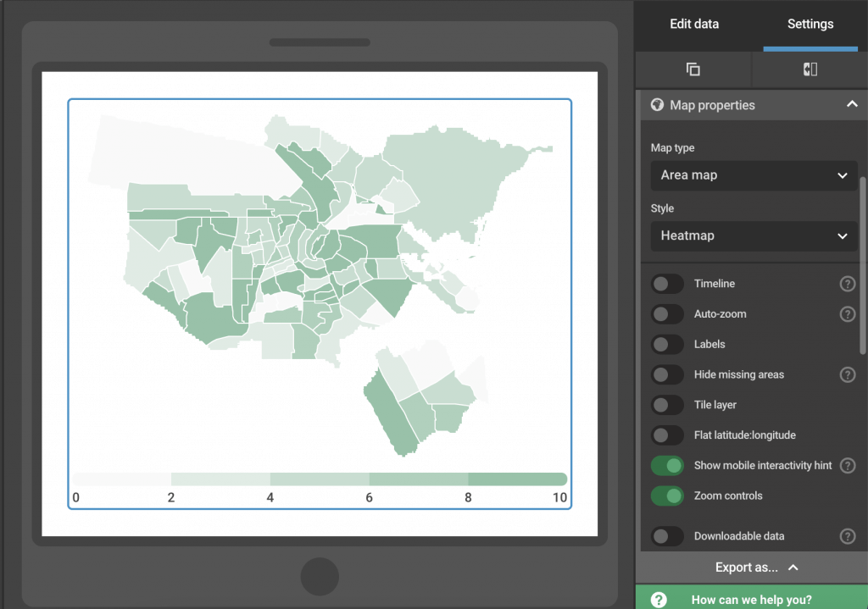Collapse the Map properties section chevron

tap(851, 104)
